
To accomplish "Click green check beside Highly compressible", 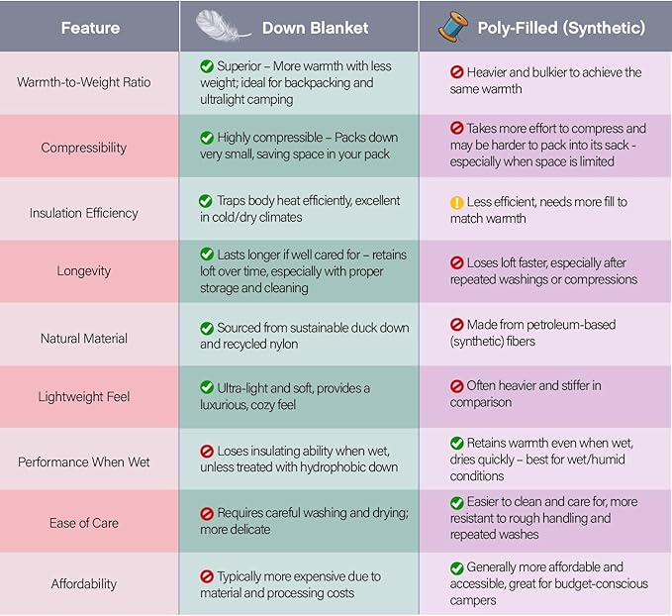I will tap(207, 139).
